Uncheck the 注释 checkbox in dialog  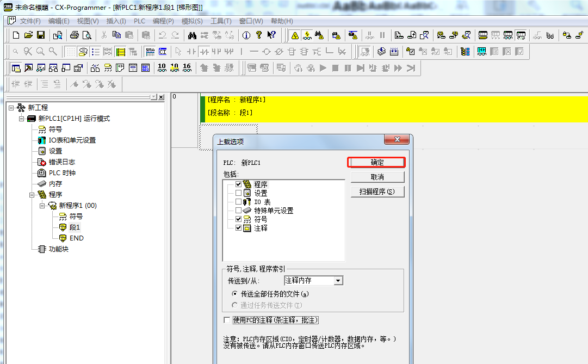[x=238, y=227]
